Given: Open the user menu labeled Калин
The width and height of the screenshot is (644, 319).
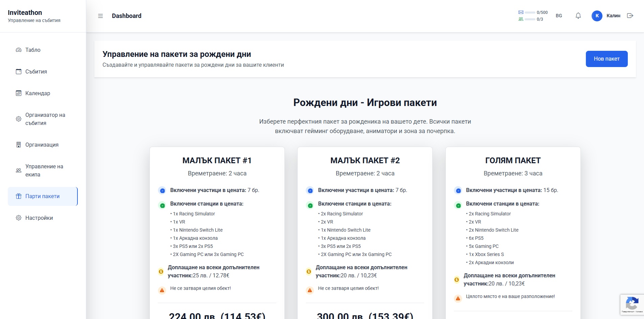Looking at the screenshot, I should pyautogui.click(x=614, y=16).
